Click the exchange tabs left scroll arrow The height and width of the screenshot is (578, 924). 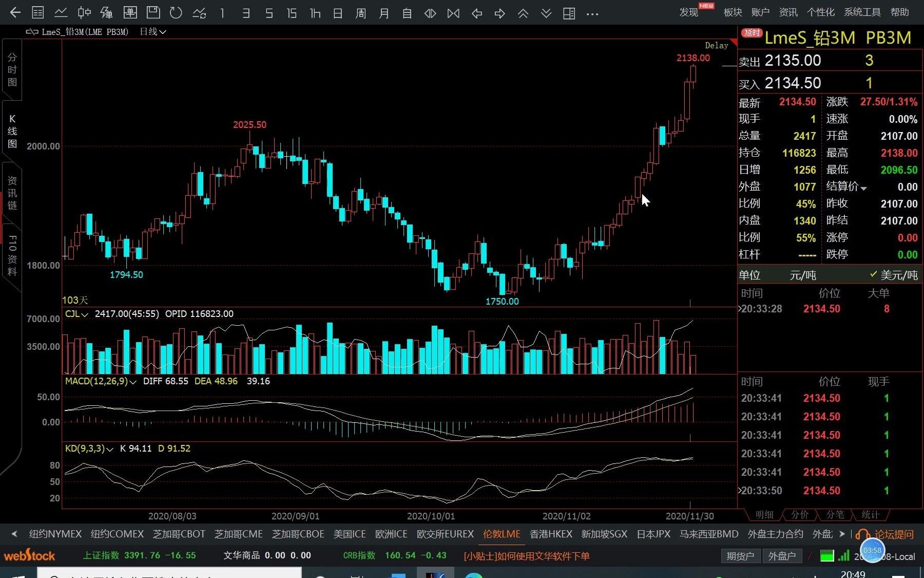(x=14, y=534)
